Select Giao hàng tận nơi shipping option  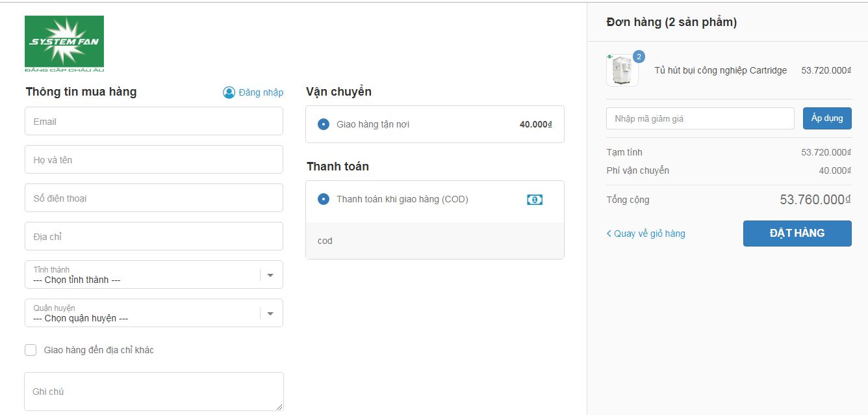[x=324, y=124]
